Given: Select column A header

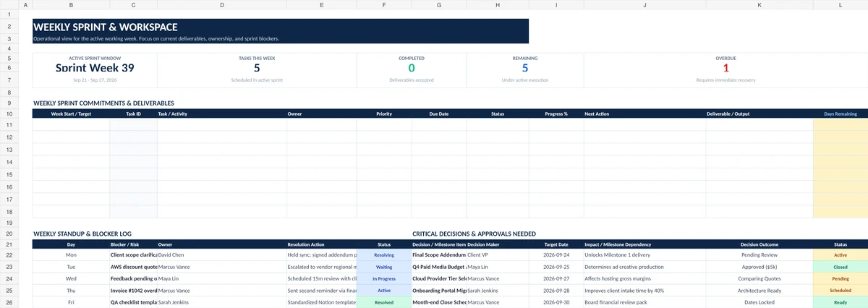Looking at the screenshot, I should (25, 5).
